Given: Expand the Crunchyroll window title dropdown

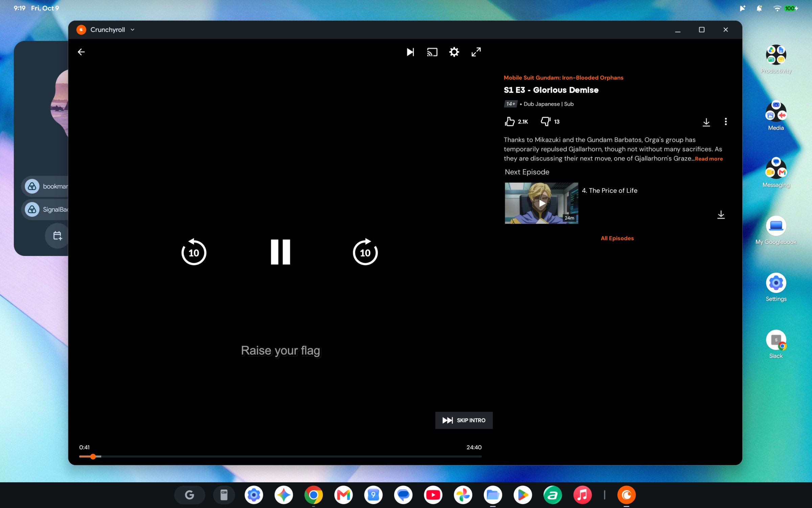Looking at the screenshot, I should 133,30.
